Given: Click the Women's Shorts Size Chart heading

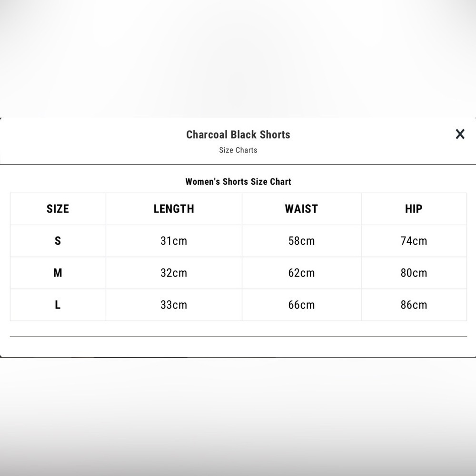Looking at the screenshot, I should 238,181.
